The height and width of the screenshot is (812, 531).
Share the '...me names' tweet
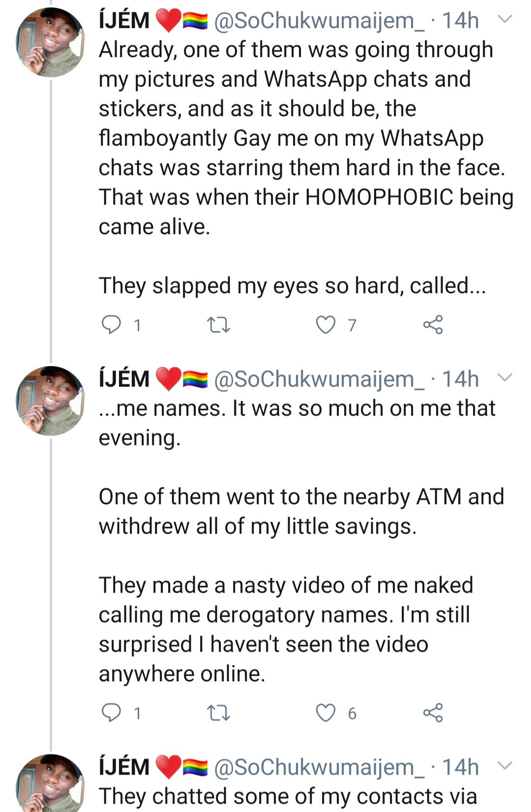tap(433, 713)
